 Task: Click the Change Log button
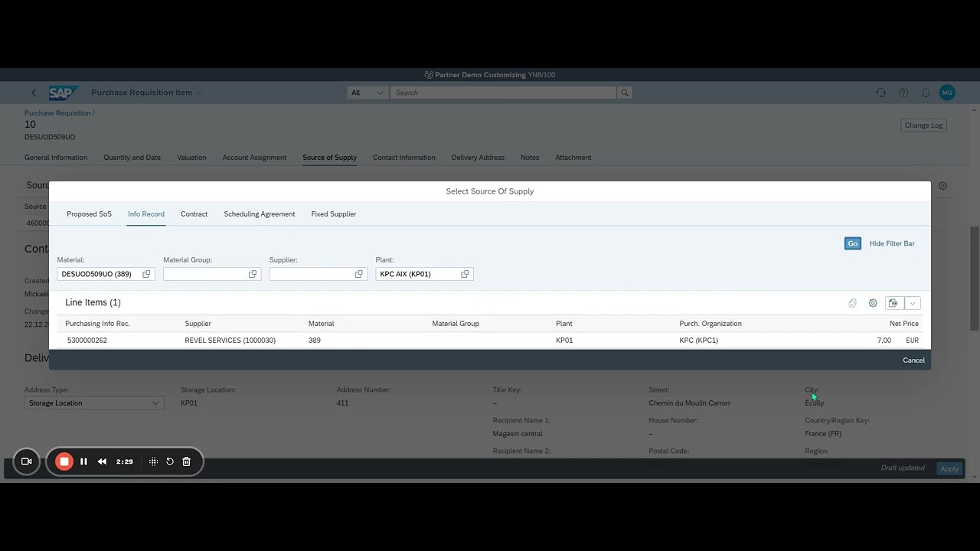pyautogui.click(x=923, y=126)
